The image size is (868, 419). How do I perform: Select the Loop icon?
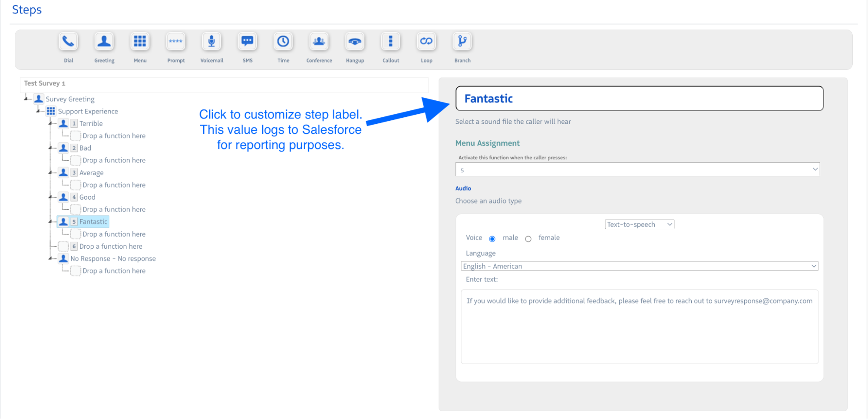[x=426, y=42]
